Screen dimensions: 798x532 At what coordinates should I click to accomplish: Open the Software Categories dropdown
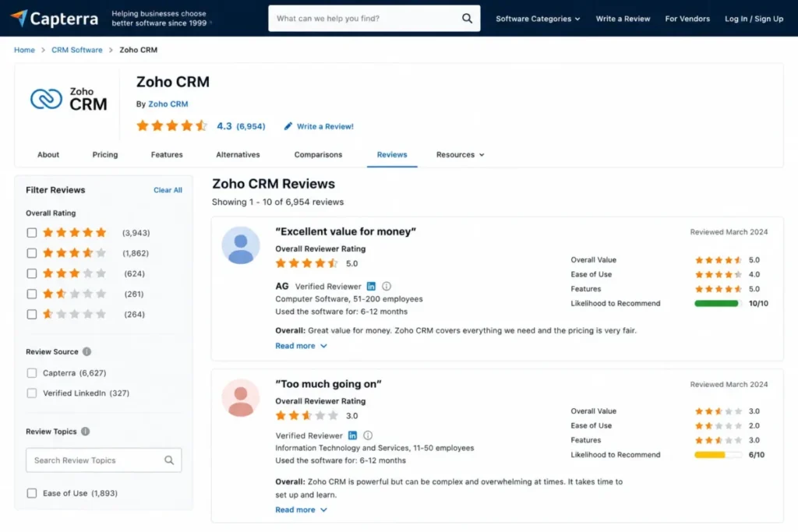click(x=538, y=19)
